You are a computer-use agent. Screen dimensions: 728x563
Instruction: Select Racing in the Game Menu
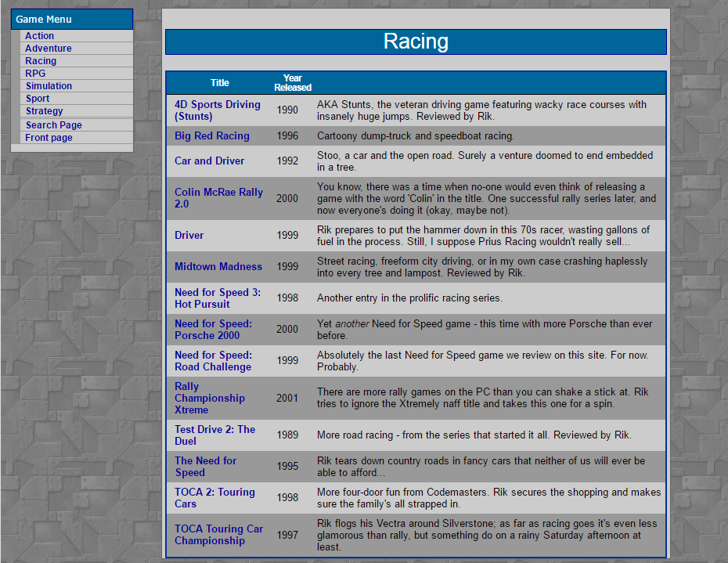tap(41, 61)
